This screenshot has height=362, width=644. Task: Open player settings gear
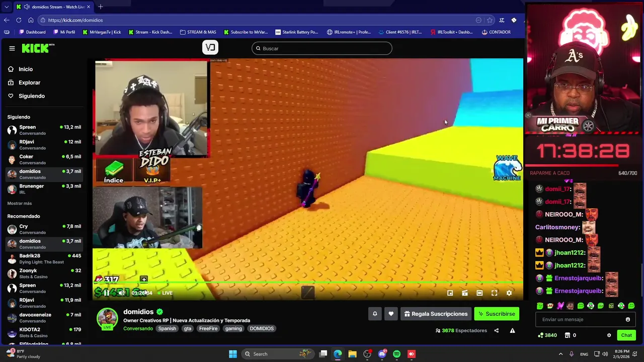(509, 293)
